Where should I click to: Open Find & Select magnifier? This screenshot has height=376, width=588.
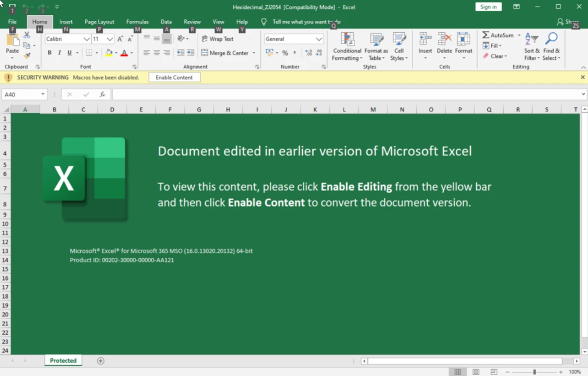[x=551, y=47]
